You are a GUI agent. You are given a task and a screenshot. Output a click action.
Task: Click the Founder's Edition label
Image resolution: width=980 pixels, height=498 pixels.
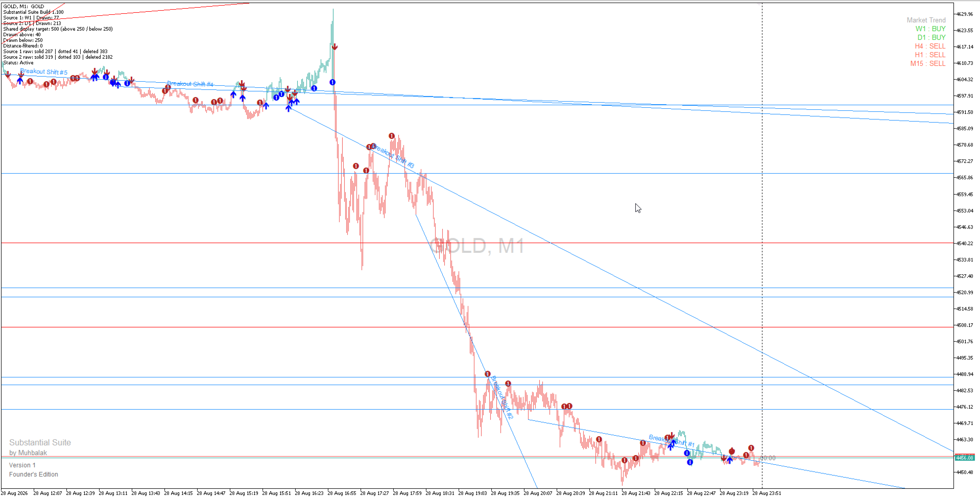coord(34,475)
